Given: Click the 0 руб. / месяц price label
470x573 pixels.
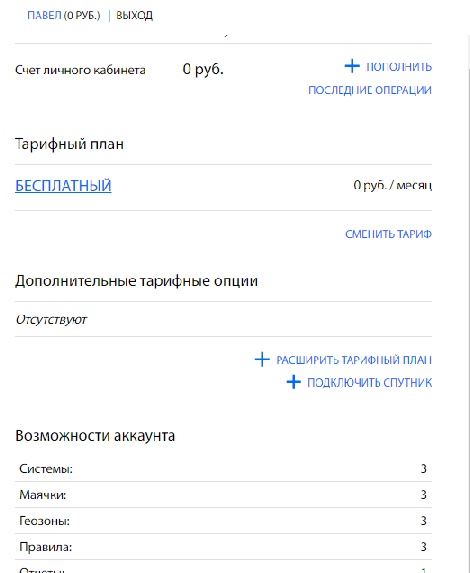Looking at the screenshot, I should click(393, 186).
